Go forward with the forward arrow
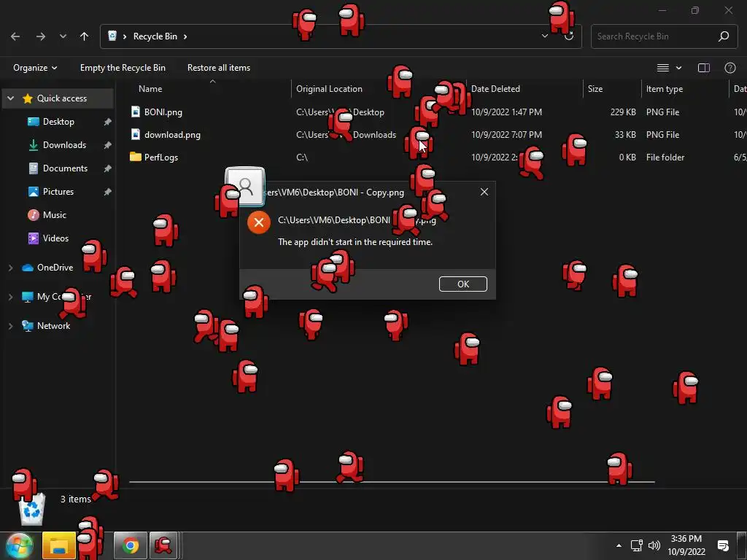 pos(41,36)
